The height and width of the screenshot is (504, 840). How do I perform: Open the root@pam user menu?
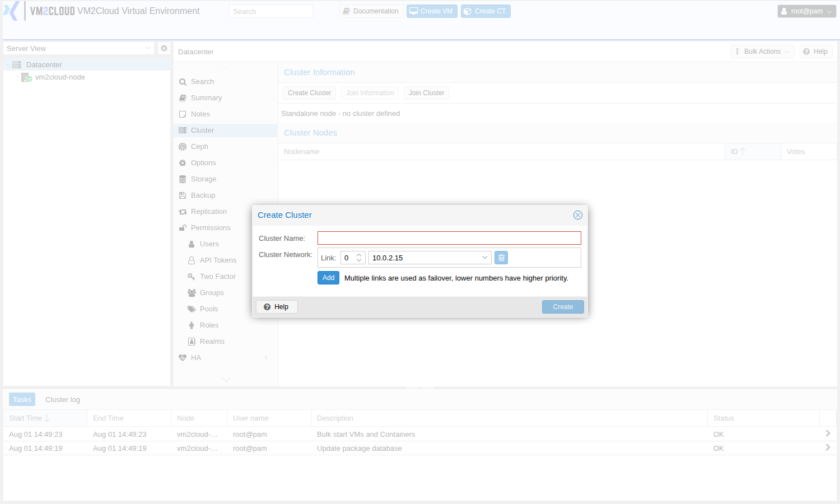(x=806, y=11)
